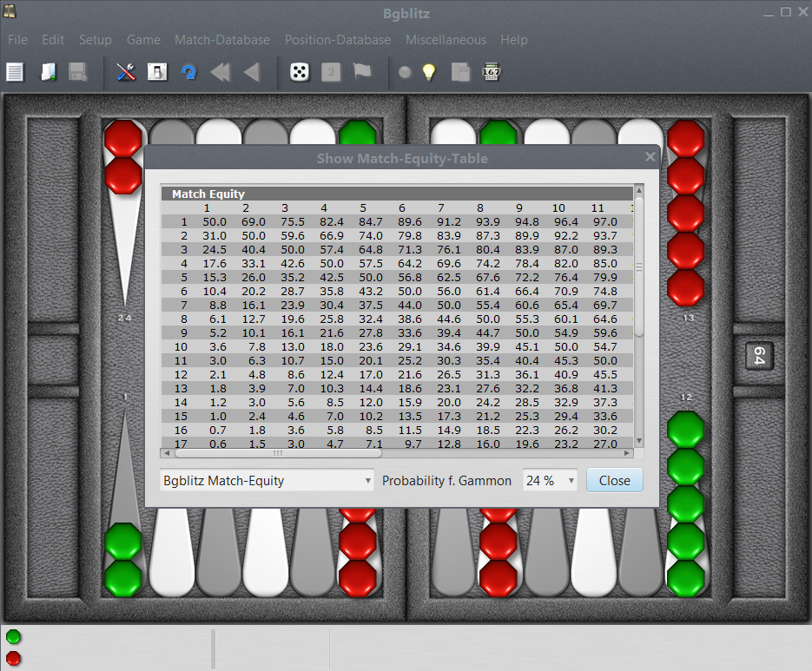Open the Game menu
This screenshot has height=671, width=812.
[143, 40]
